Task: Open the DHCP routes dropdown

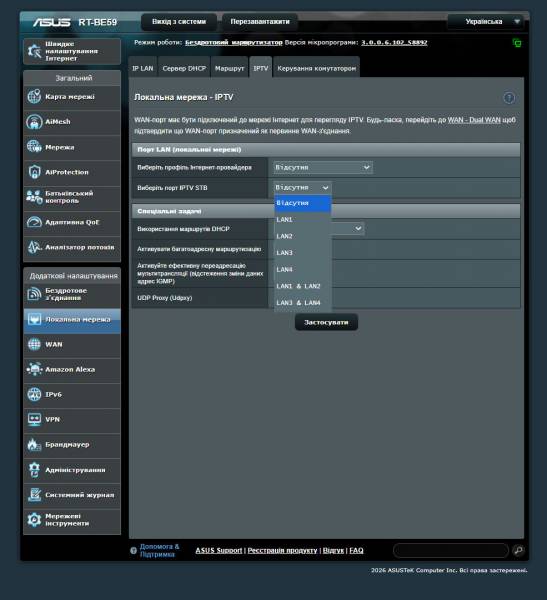Action: click(348, 228)
